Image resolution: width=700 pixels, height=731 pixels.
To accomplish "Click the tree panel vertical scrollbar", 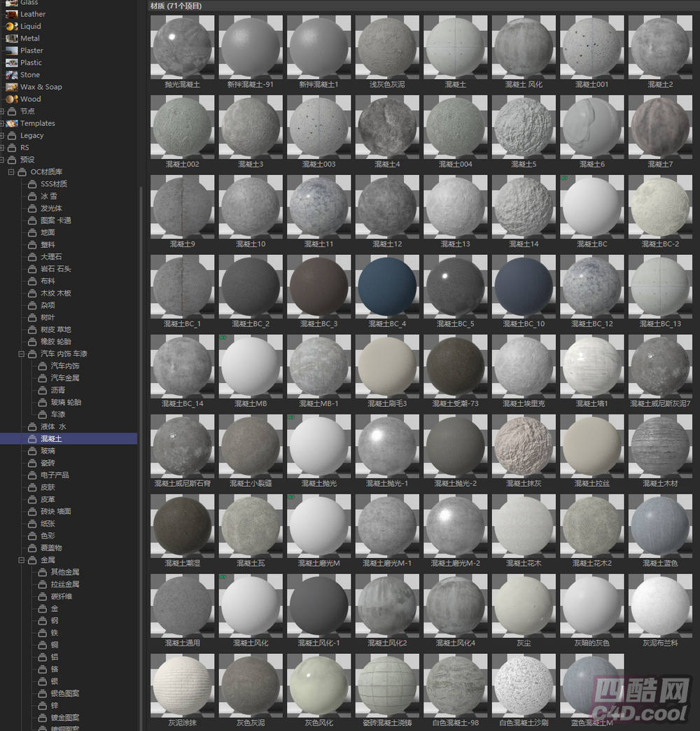I will click(141, 420).
